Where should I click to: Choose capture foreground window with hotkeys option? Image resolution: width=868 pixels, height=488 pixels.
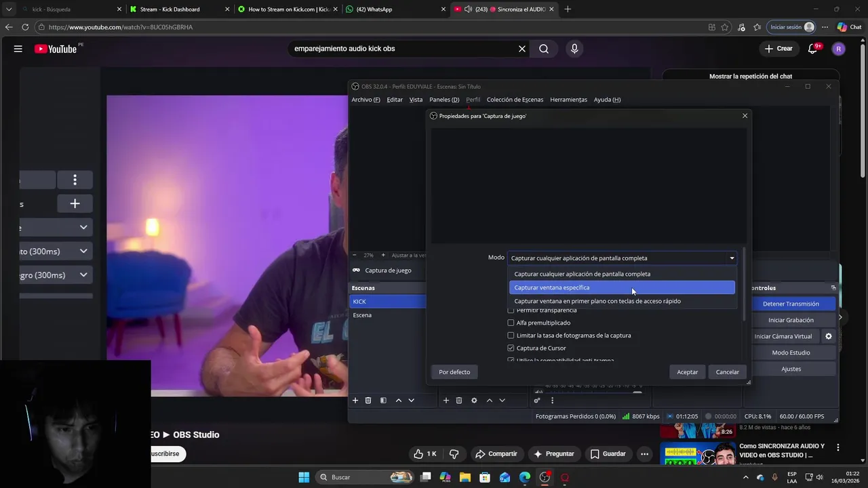pyautogui.click(x=622, y=301)
